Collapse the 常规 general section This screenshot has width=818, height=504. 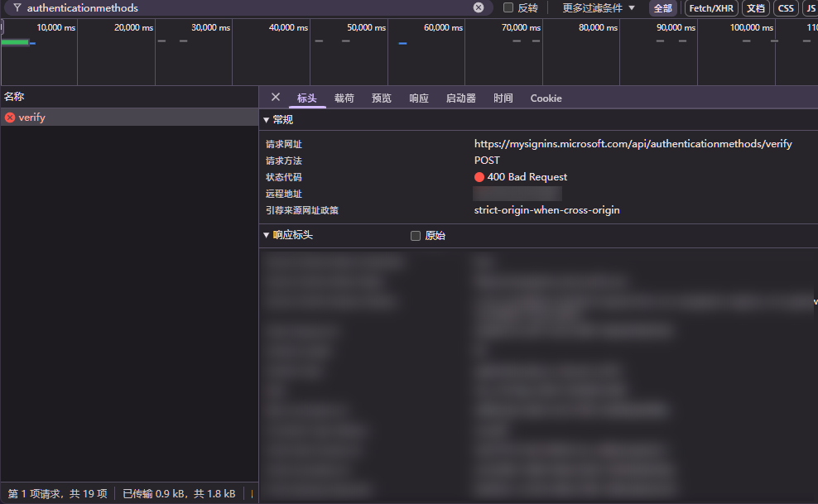pos(266,120)
